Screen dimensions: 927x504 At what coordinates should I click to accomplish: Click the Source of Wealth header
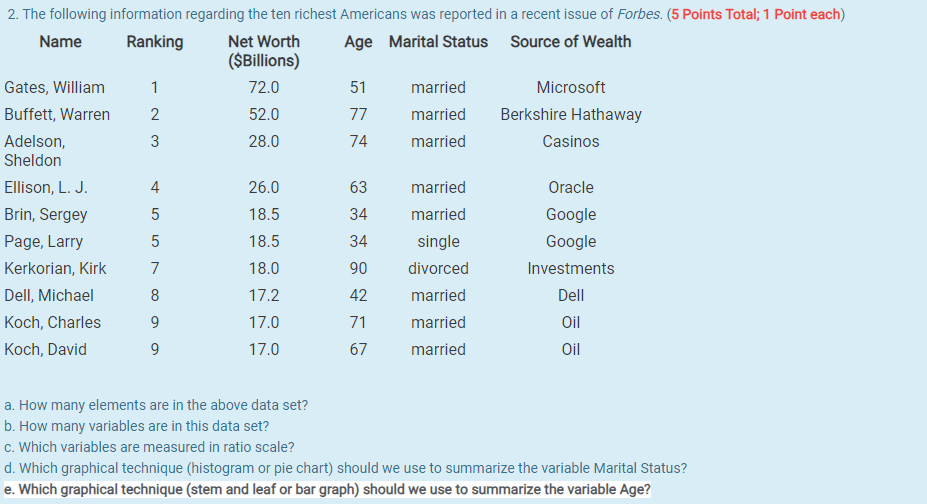coord(570,42)
